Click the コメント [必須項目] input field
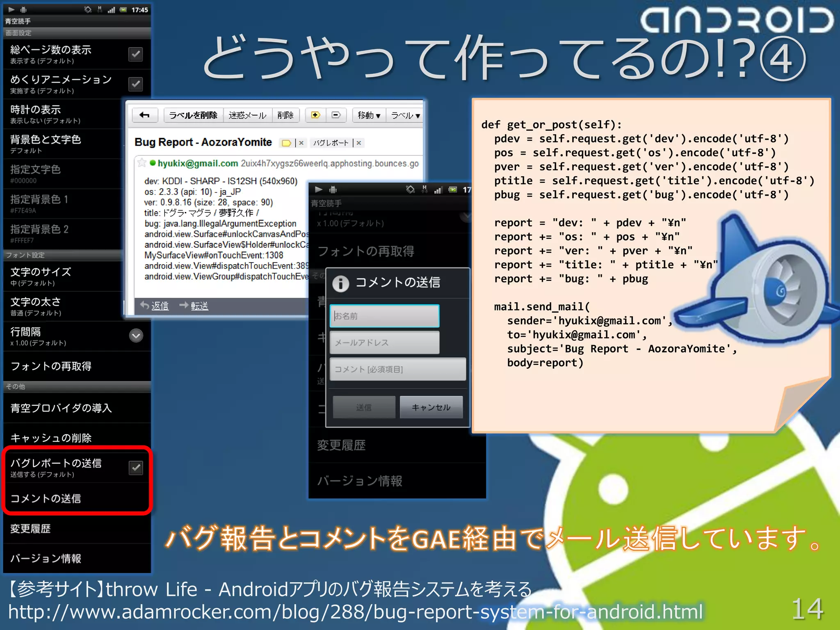This screenshot has height=630, width=840. coord(398,369)
